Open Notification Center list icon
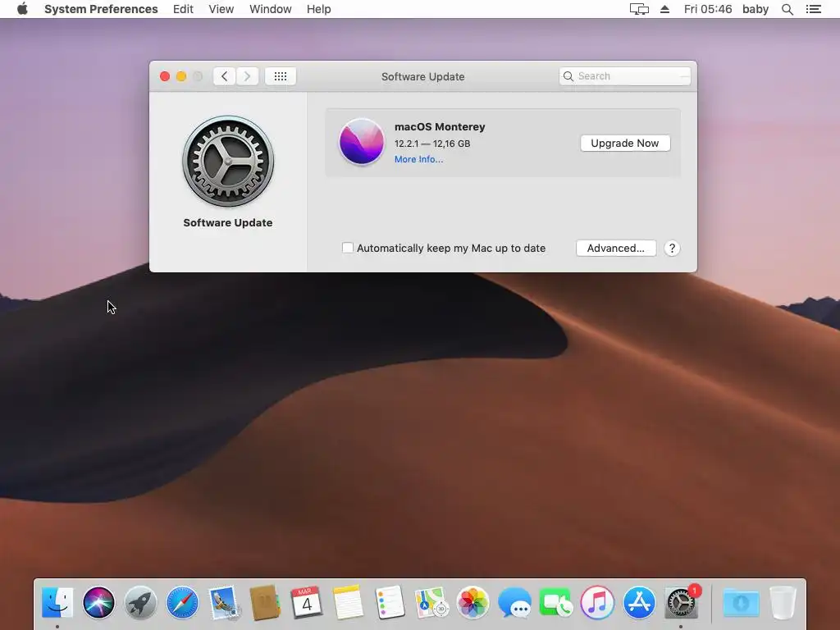840x630 pixels. coord(813,9)
